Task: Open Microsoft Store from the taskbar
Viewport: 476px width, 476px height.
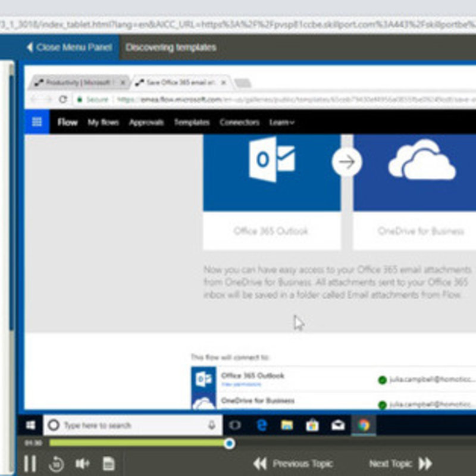Action: pyautogui.click(x=312, y=425)
